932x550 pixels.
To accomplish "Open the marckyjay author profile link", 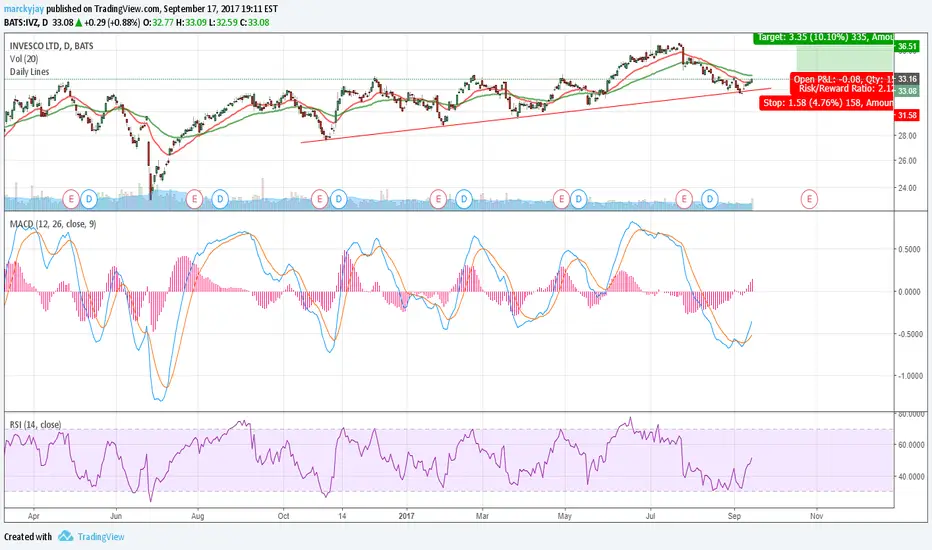I will [x=24, y=10].
